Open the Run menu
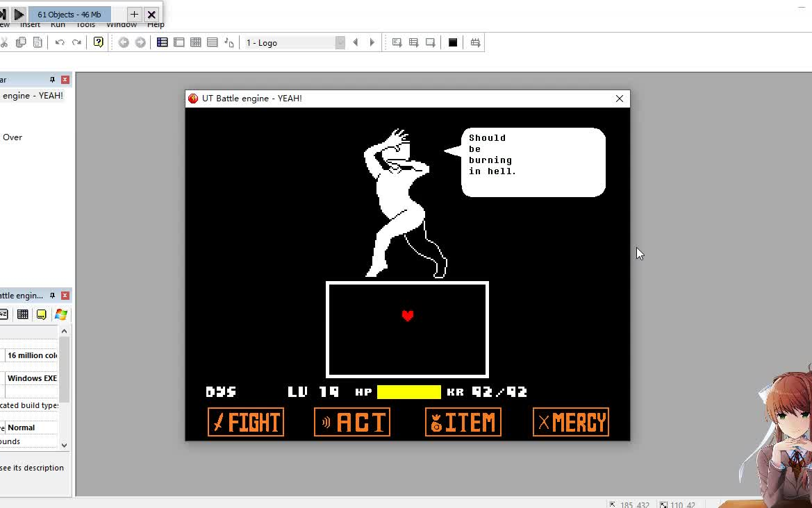The height and width of the screenshot is (508, 812). click(x=58, y=25)
